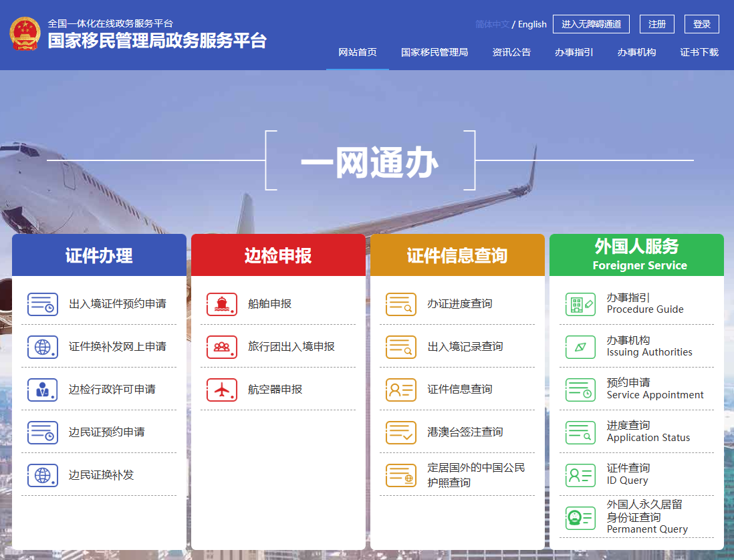Image resolution: width=734 pixels, height=560 pixels.
Task: Open Issuing Authorities text link
Action: click(x=649, y=346)
